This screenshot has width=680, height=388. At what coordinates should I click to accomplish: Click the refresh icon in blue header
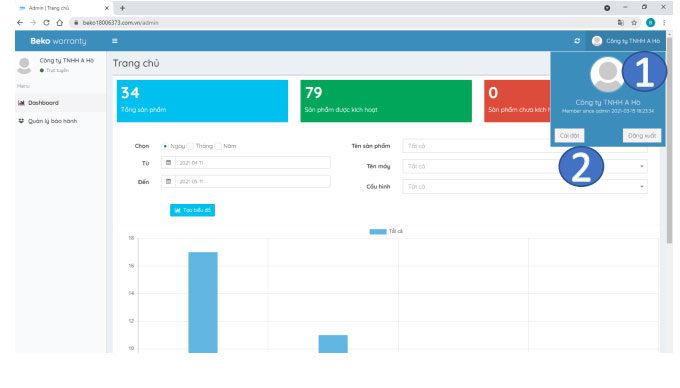click(577, 41)
